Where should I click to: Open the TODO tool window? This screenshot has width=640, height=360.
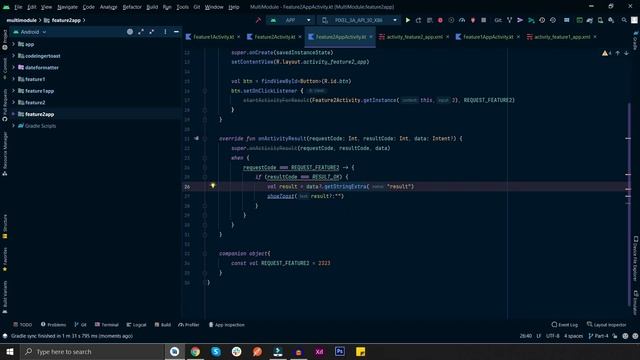click(22, 325)
